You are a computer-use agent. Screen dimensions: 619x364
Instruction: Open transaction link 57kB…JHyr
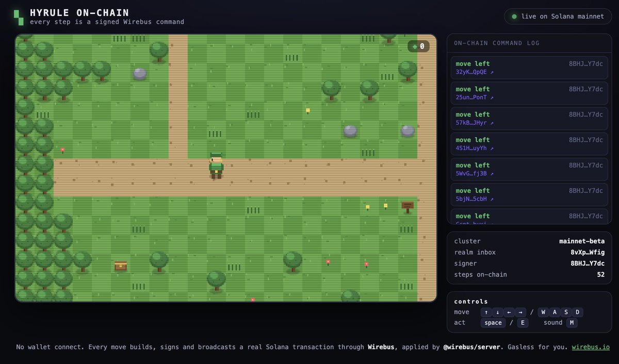pyautogui.click(x=475, y=123)
